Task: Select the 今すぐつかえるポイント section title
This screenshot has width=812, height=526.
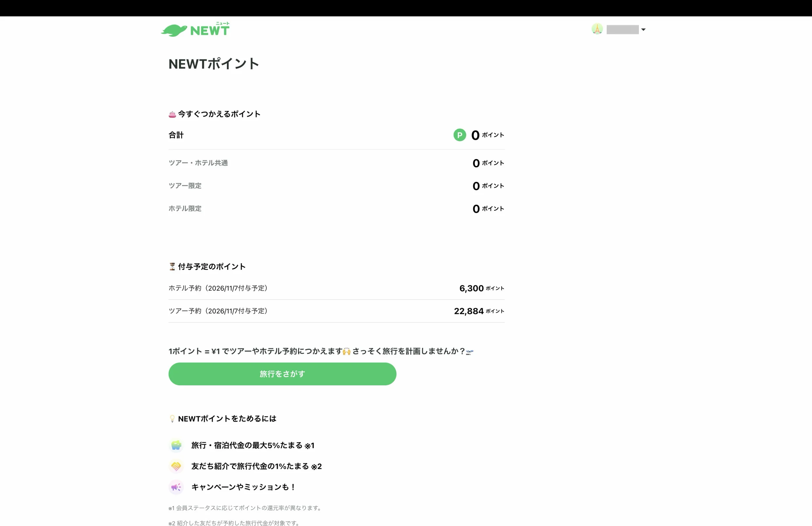Action: [219, 114]
